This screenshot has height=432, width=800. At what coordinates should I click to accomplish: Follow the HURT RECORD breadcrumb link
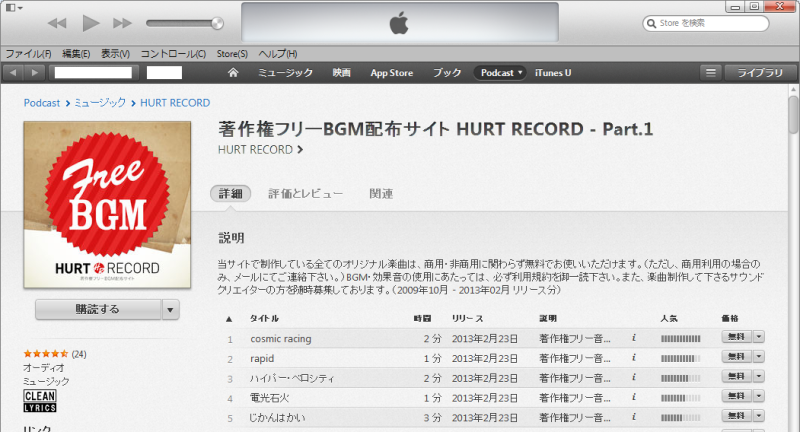175,103
